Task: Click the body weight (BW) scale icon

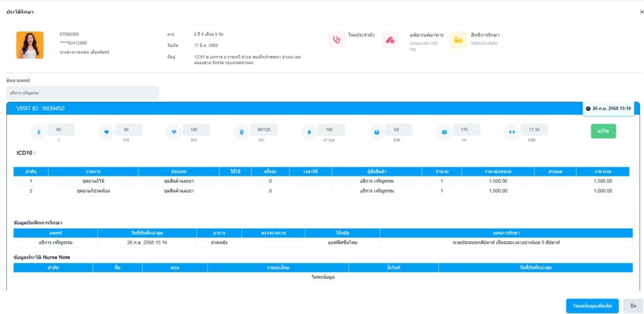Action: click(x=377, y=132)
